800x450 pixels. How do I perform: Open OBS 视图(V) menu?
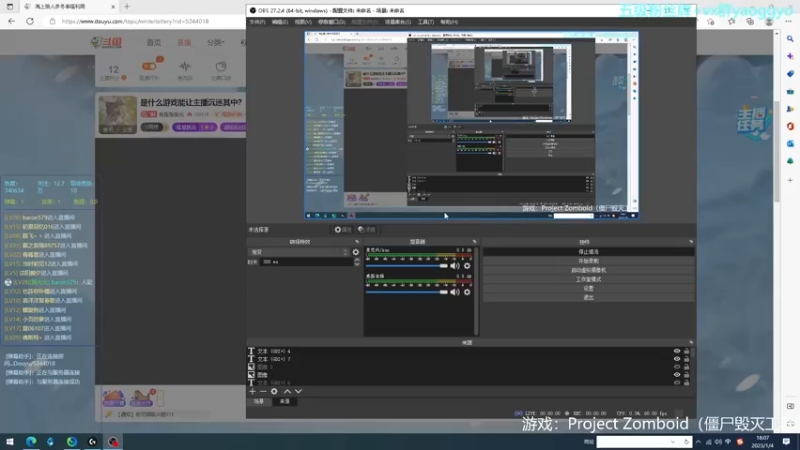(x=303, y=22)
